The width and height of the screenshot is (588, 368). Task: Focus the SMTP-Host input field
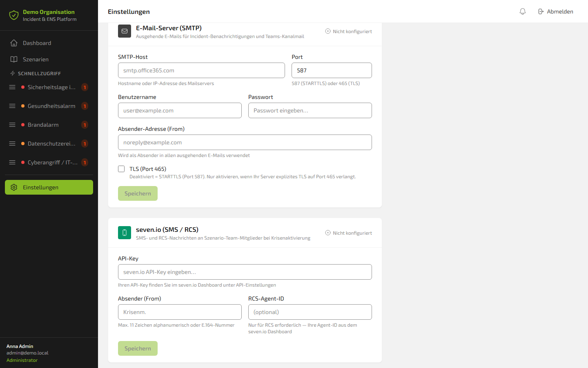[201, 70]
